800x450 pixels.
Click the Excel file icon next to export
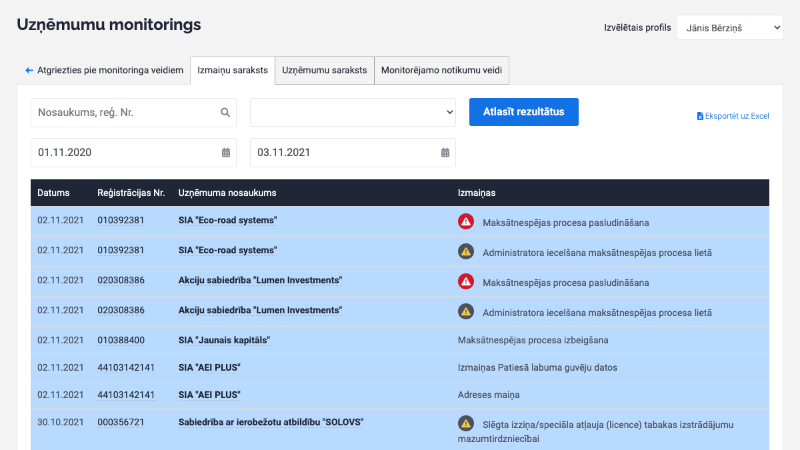click(700, 116)
